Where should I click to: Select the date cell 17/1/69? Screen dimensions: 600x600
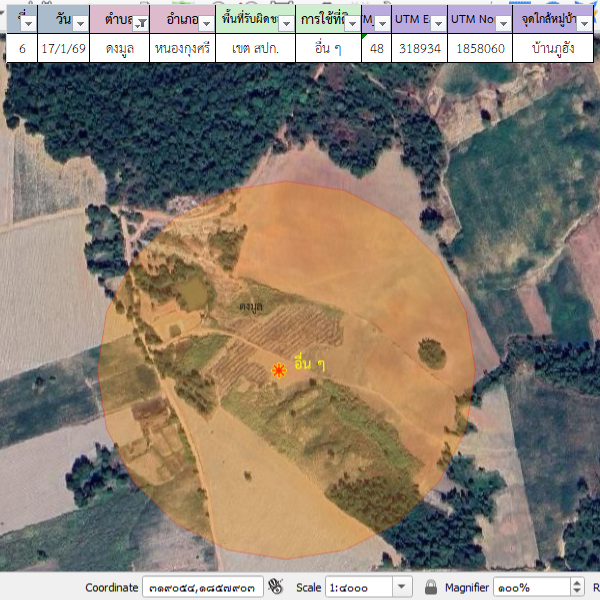[x=63, y=47]
